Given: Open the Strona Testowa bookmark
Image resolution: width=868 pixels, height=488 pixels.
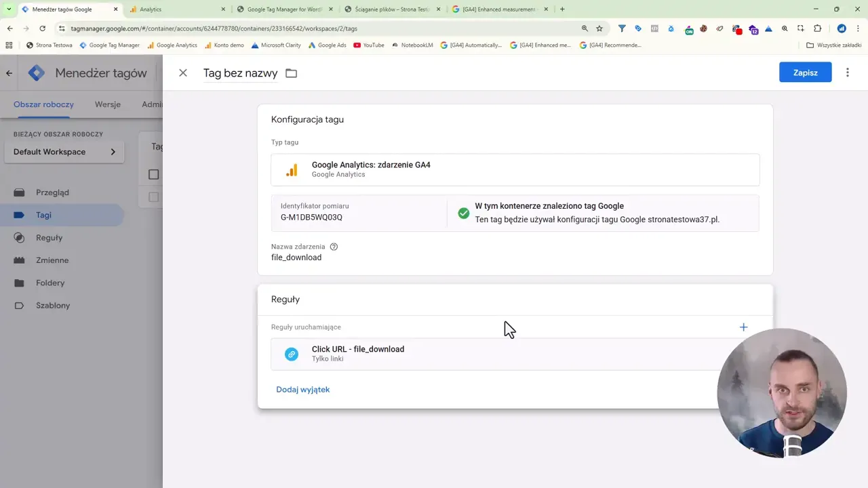Looking at the screenshot, I should point(49,45).
